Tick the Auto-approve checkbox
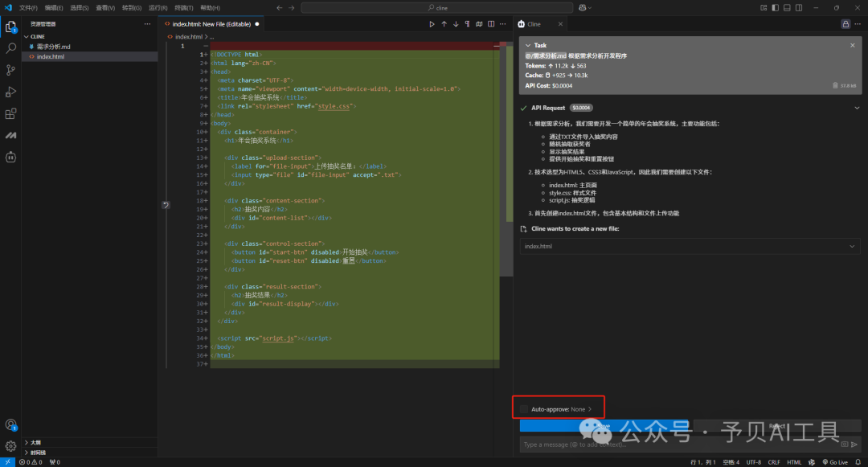868x467 pixels. click(x=524, y=409)
